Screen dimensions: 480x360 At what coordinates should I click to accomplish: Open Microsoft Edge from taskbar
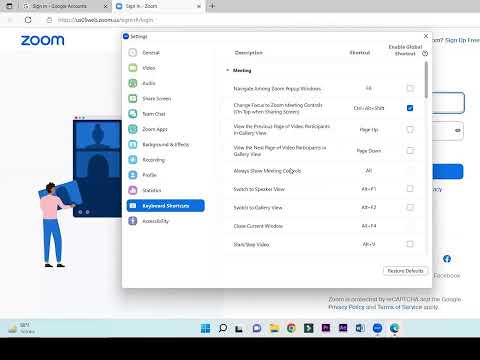[395, 328]
